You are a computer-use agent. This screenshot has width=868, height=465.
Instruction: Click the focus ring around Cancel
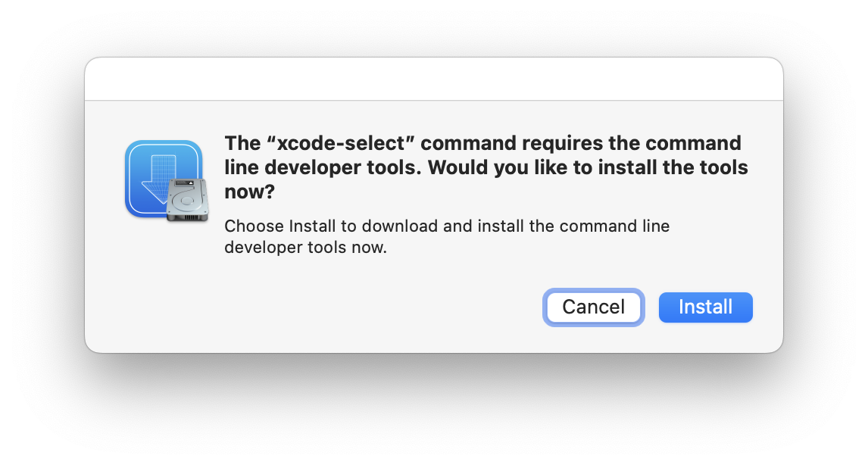pyautogui.click(x=593, y=290)
